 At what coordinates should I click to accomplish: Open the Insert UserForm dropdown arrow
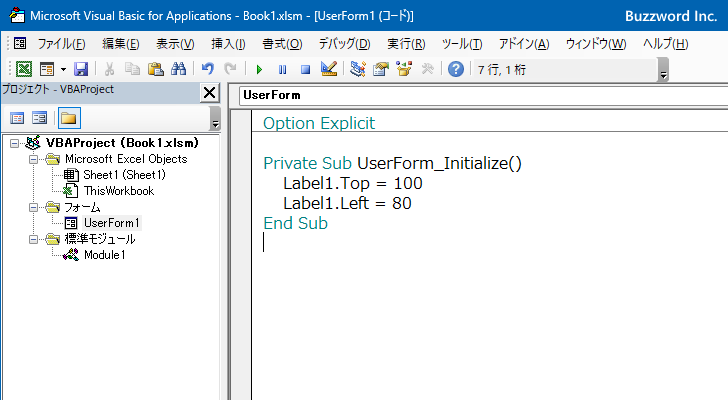coord(63,70)
